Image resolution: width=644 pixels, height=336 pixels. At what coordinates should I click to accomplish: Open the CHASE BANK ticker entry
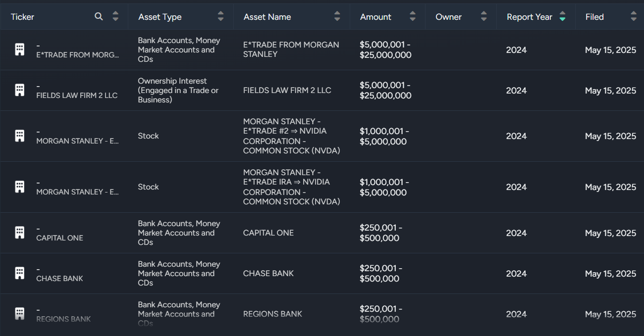pos(59,278)
